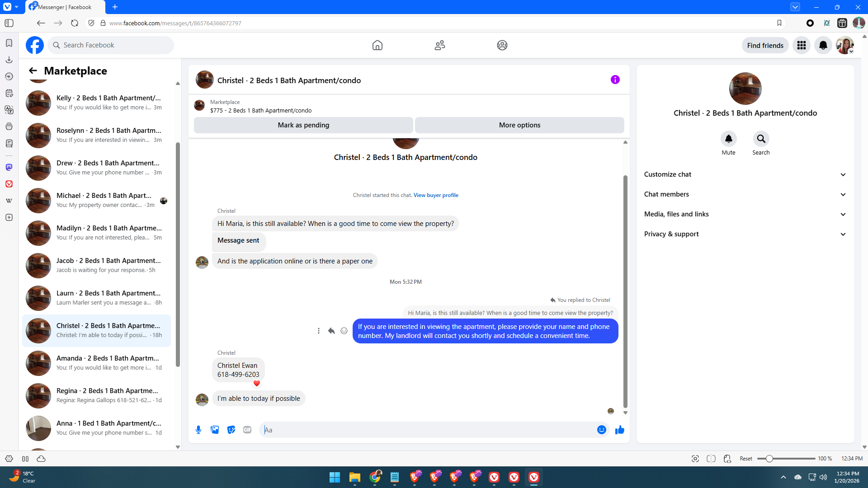React to the blue sent message
Viewport: 868px width, 488px height.
coord(344,331)
